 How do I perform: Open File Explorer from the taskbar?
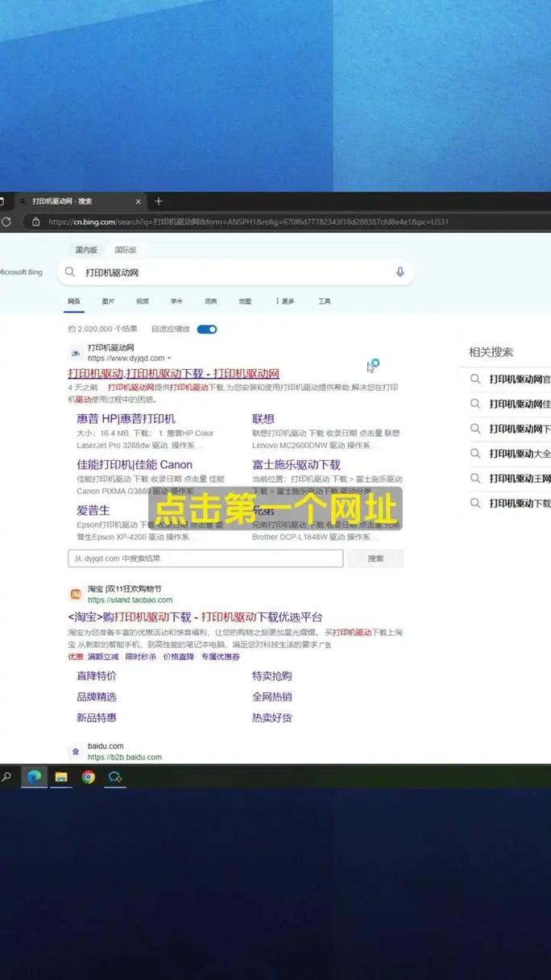[x=60, y=777]
